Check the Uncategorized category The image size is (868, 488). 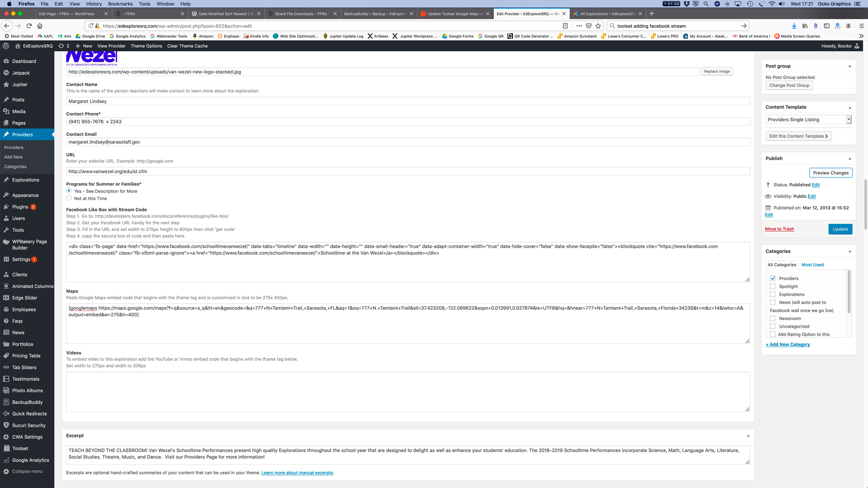coord(773,327)
